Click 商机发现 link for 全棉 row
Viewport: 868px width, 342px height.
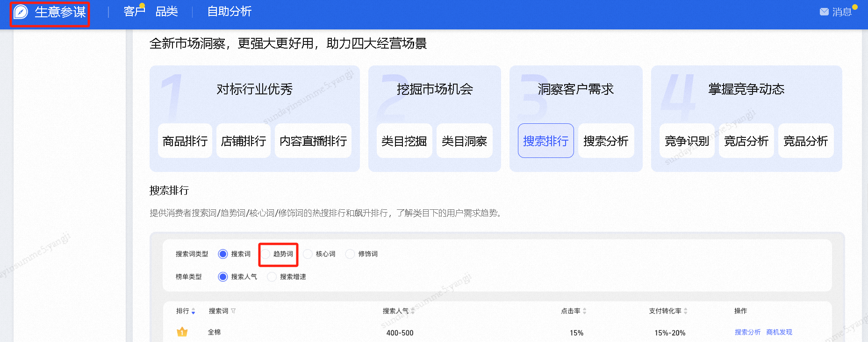[x=779, y=332]
